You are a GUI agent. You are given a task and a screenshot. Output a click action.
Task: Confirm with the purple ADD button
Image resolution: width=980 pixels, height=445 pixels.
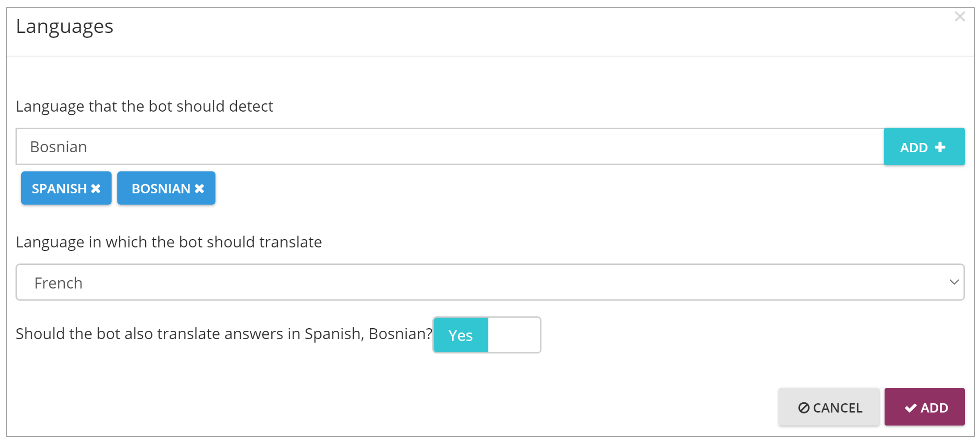click(925, 407)
